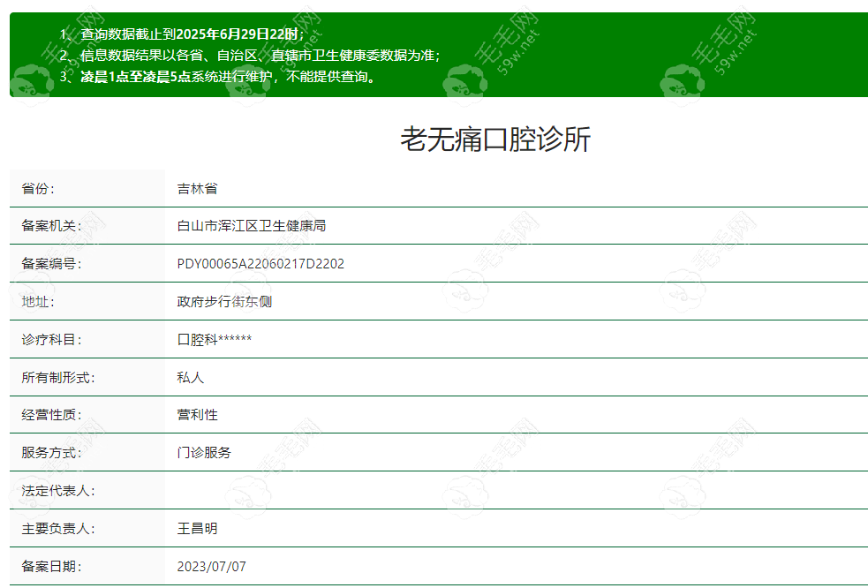Viewport: 868px width, 588px height.
Task: Click the label 所有制形式:
Action: (58, 378)
